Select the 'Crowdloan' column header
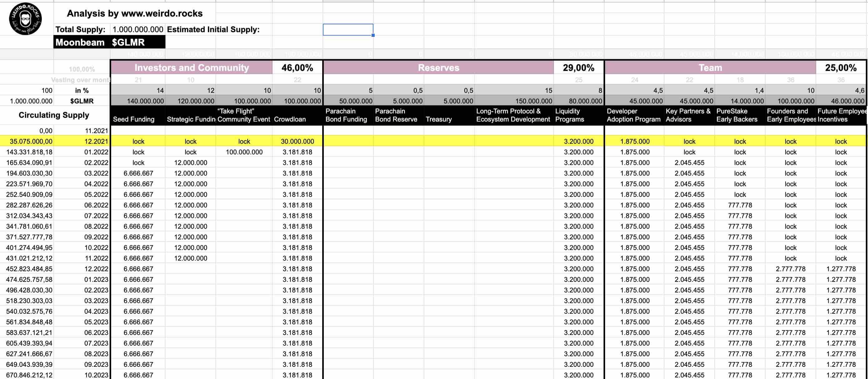This screenshot has width=868, height=379. [x=297, y=115]
